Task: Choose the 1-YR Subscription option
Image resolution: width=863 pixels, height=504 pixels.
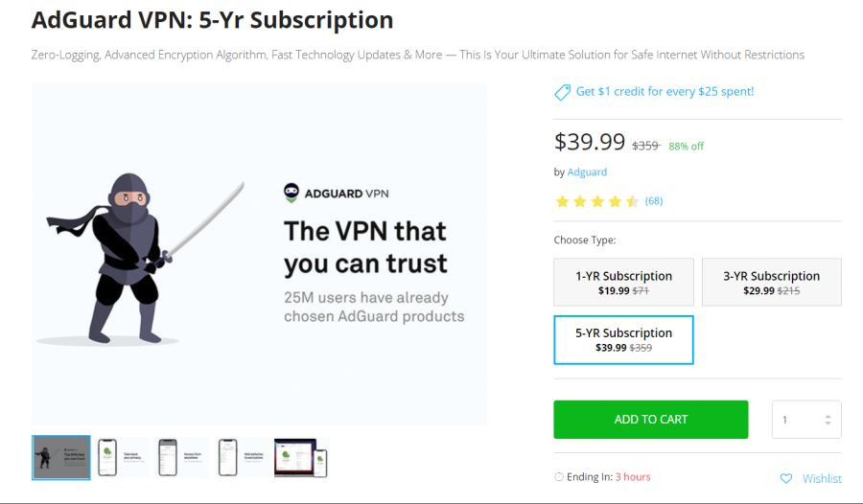Action: (623, 283)
